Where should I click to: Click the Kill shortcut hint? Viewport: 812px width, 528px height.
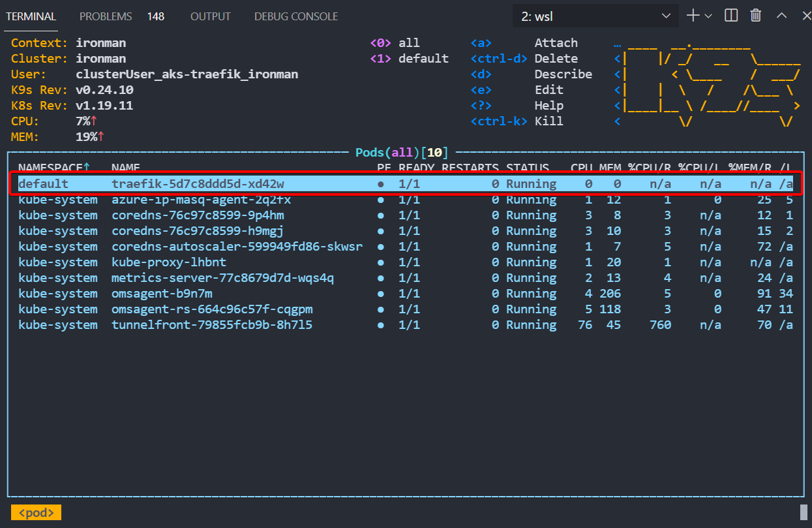[x=549, y=121]
